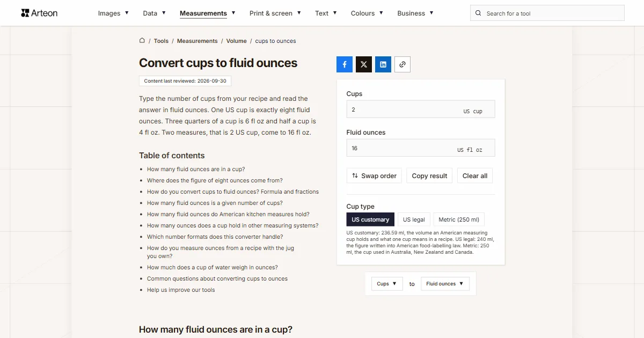Expand the Text menu
This screenshot has height=338, width=644.
point(326,13)
